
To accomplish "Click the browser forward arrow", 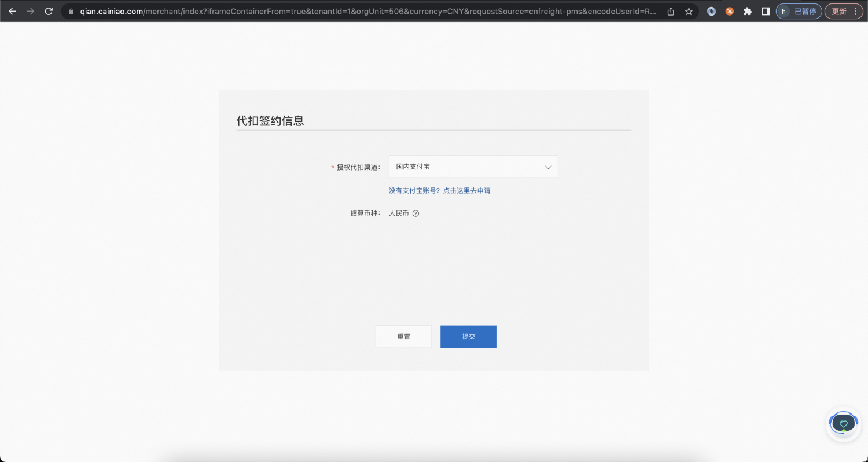I will (31, 11).
